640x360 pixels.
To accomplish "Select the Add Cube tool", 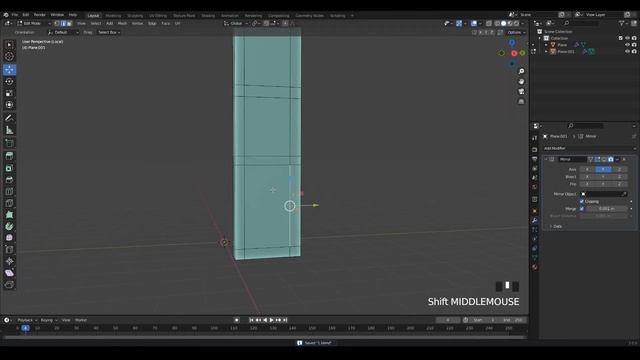I will tap(9, 143).
